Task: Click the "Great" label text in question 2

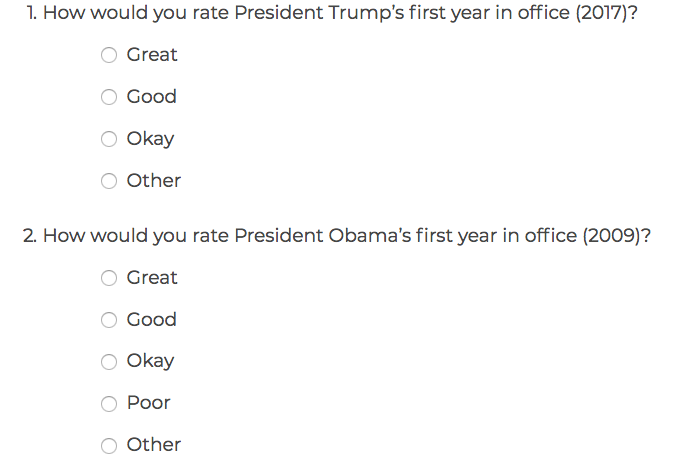Action: point(152,278)
